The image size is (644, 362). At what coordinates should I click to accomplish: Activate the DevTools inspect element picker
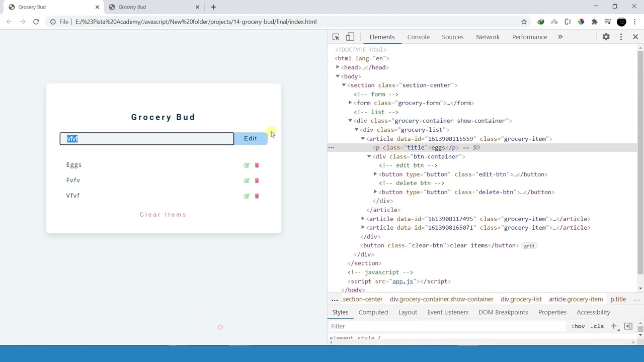[336, 37]
